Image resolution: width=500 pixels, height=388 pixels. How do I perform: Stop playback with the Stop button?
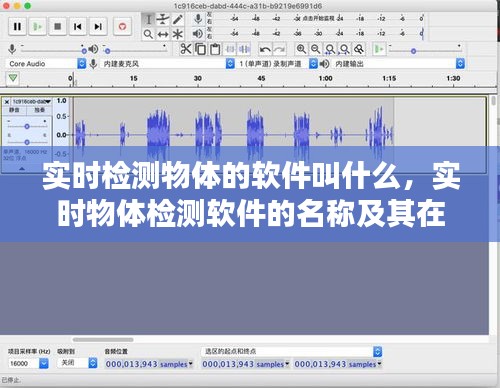(x=58, y=26)
